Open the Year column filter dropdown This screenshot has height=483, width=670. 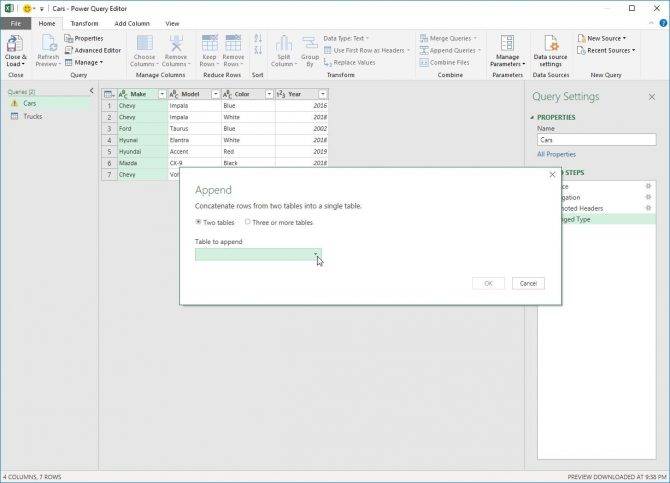(x=323, y=94)
